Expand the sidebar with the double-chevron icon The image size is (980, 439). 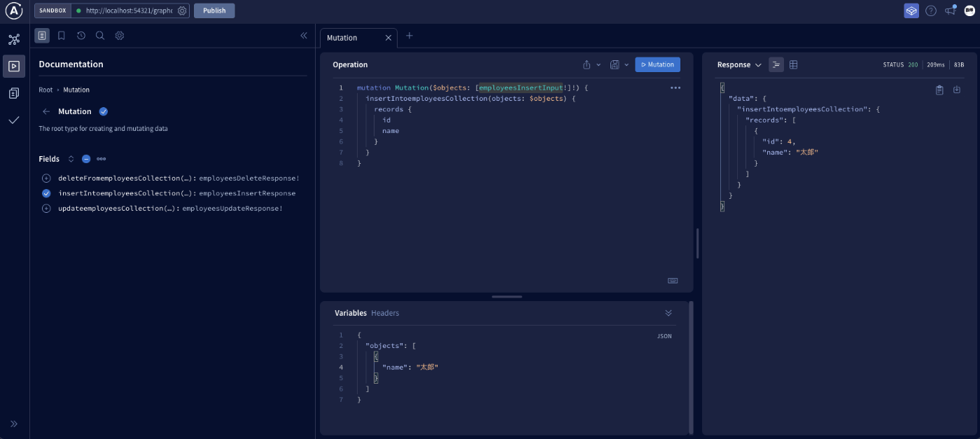(14, 424)
